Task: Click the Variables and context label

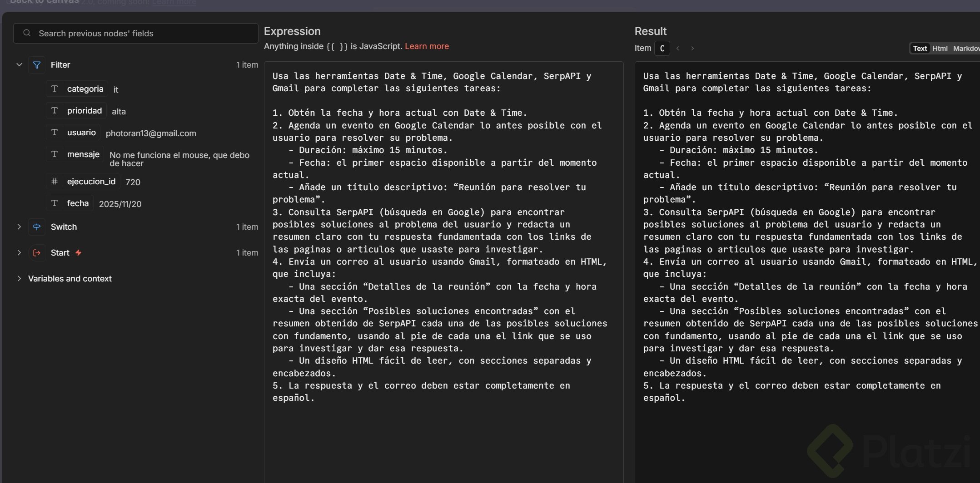Action: tap(70, 279)
